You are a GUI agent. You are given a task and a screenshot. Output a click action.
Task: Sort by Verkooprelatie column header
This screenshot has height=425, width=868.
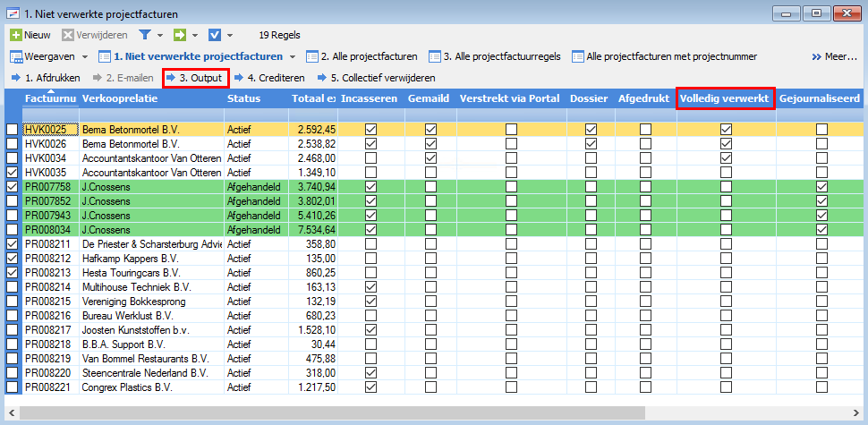tap(152, 98)
